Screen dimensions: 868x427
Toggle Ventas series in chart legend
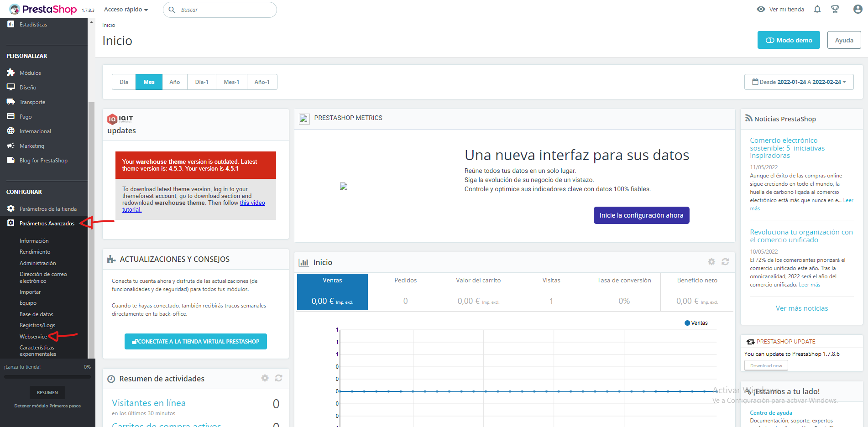point(696,323)
